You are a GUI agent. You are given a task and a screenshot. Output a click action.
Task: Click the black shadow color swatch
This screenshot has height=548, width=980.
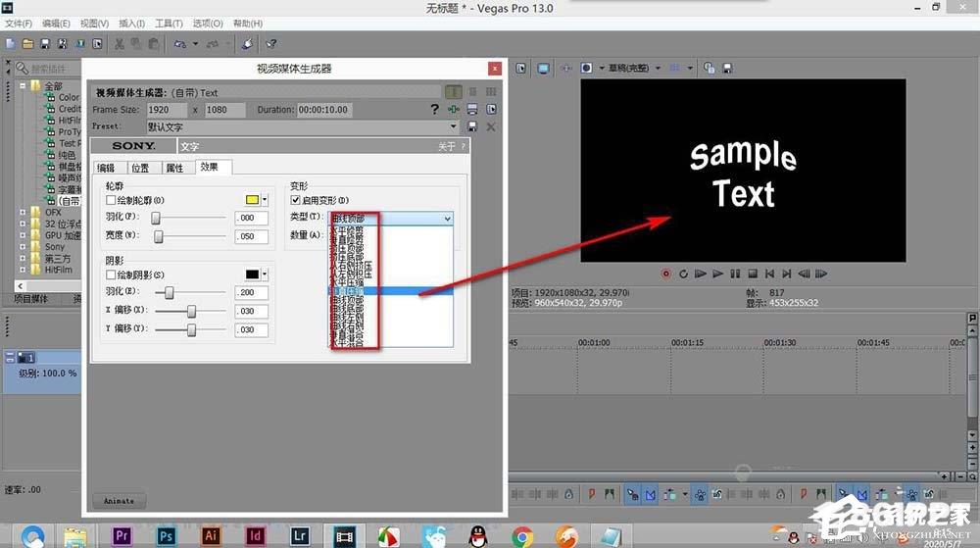253,274
